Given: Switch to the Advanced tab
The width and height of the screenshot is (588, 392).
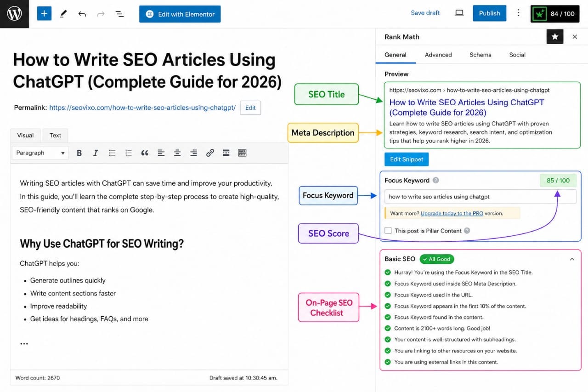Looking at the screenshot, I should pos(438,55).
